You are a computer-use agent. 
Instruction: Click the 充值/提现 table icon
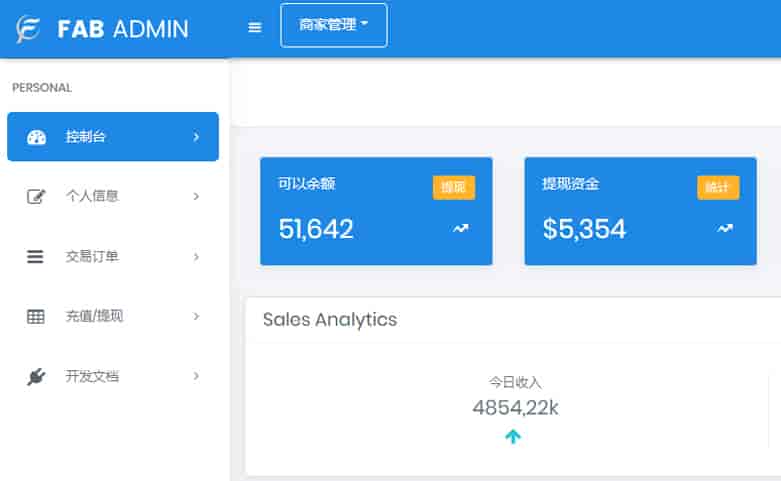[x=36, y=317]
